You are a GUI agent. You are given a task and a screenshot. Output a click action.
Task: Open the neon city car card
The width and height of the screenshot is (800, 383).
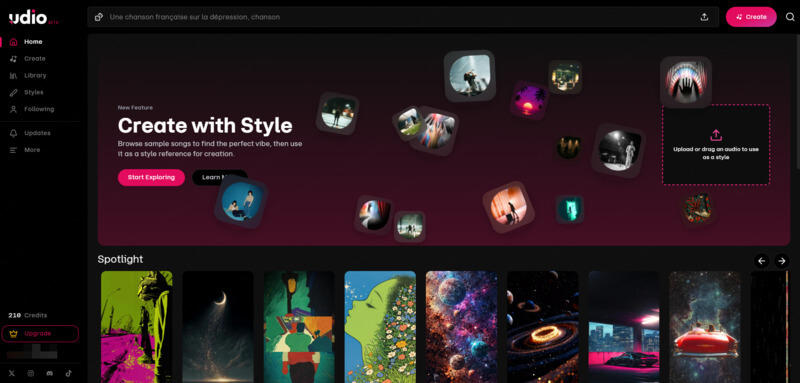(x=624, y=327)
